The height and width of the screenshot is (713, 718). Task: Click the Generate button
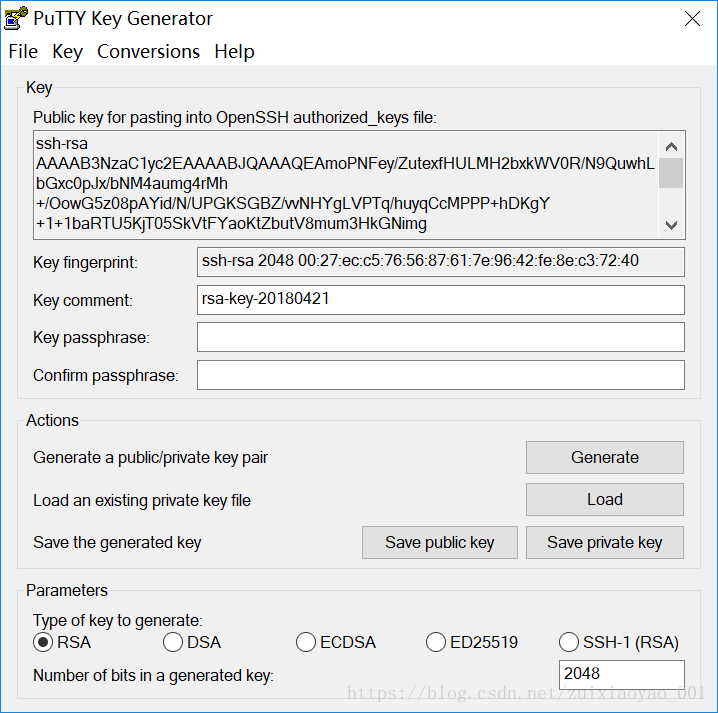[x=604, y=457]
